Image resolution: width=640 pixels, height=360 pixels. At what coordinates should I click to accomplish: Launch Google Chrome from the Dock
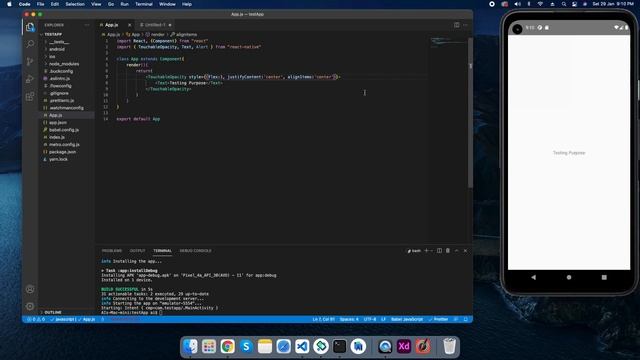point(227,347)
